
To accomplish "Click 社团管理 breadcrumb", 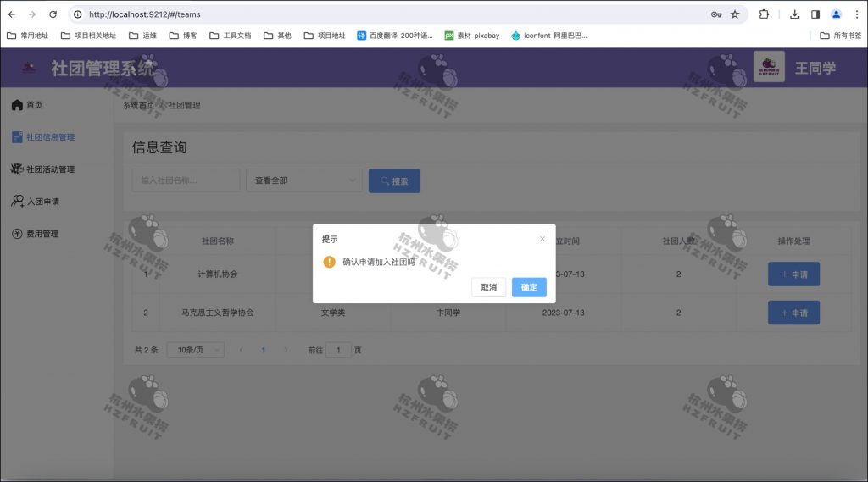I will coord(184,105).
